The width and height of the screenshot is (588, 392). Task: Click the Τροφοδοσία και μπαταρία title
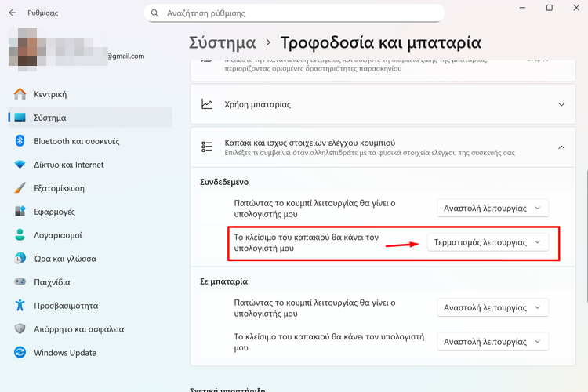coord(380,43)
